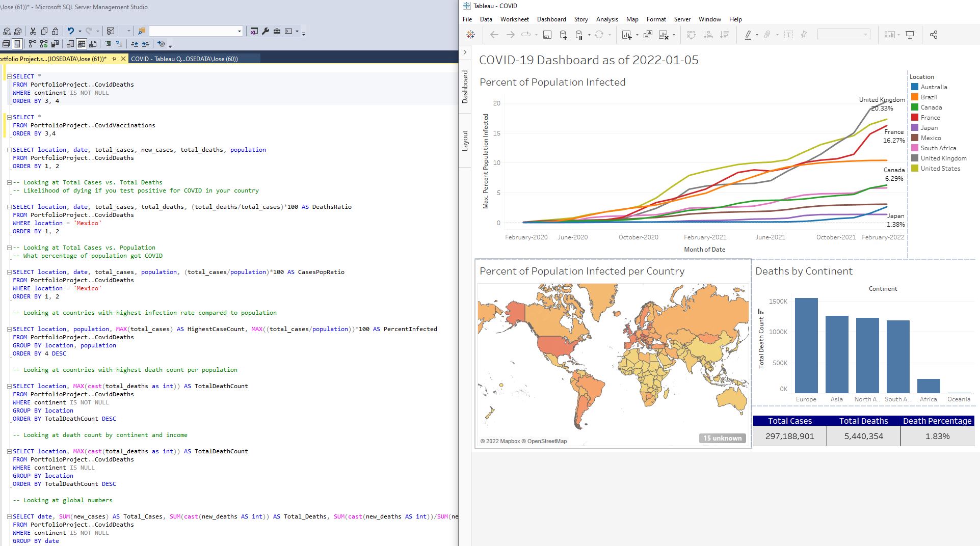
Task: Open Tableau Server menu
Action: [682, 19]
